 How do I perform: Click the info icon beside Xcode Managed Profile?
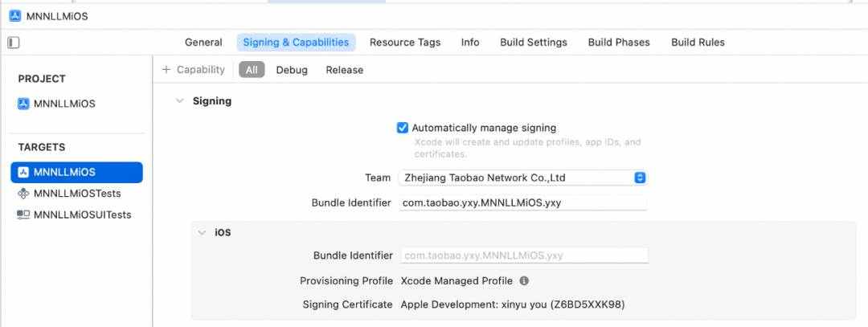coord(524,280)
